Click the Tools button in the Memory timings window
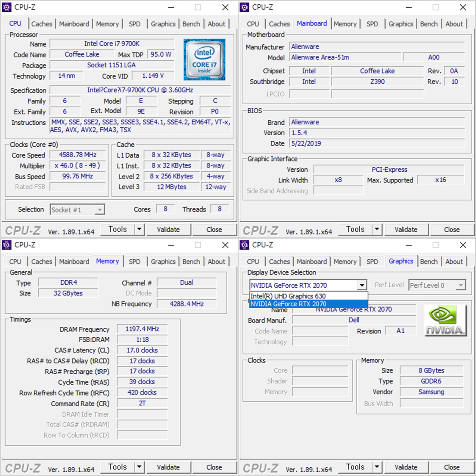Image resolution: width=476 pixels, height=476 pixels. click(x=118, y=467)
